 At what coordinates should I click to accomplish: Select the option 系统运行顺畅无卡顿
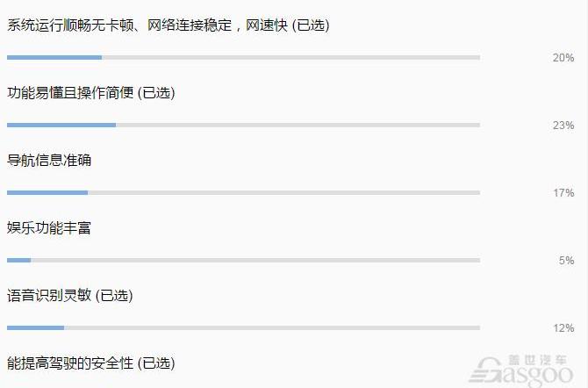click(168, 25)
